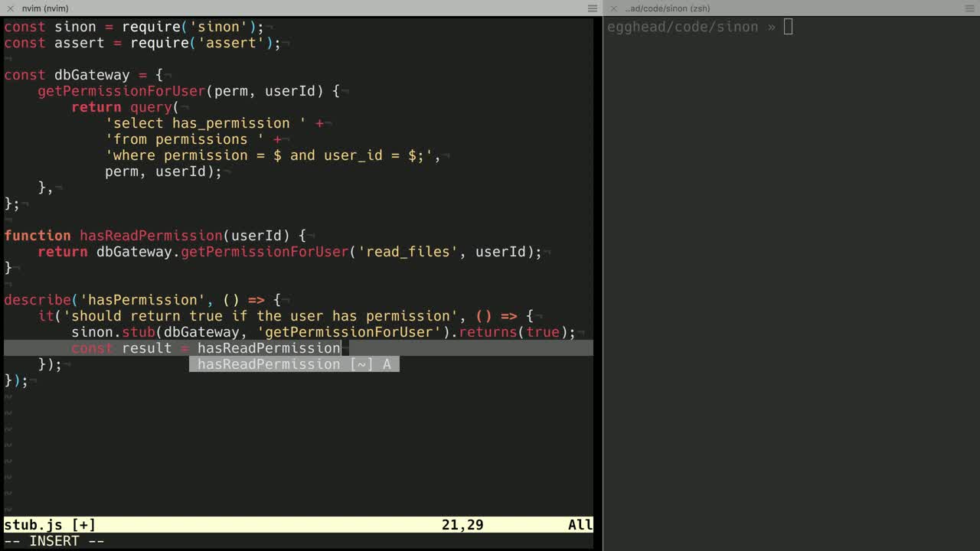Switch to the ..ad/code/sinon (zsh) tab
Image resolution: width=980 pixels, height=551 pixels.
click(667, 8)
